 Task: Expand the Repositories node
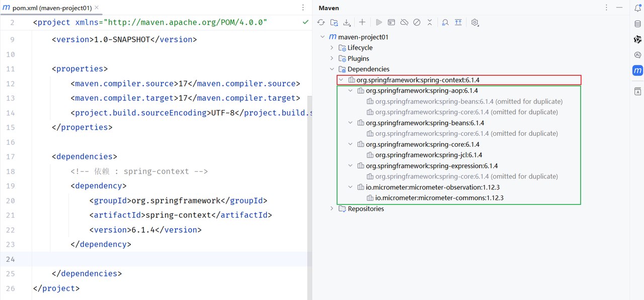click(x=332, y=209)
